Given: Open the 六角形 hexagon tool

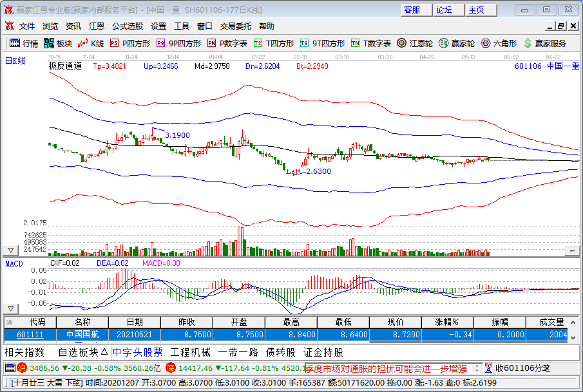Looking at the screenshot, I should tap(499, 44).
